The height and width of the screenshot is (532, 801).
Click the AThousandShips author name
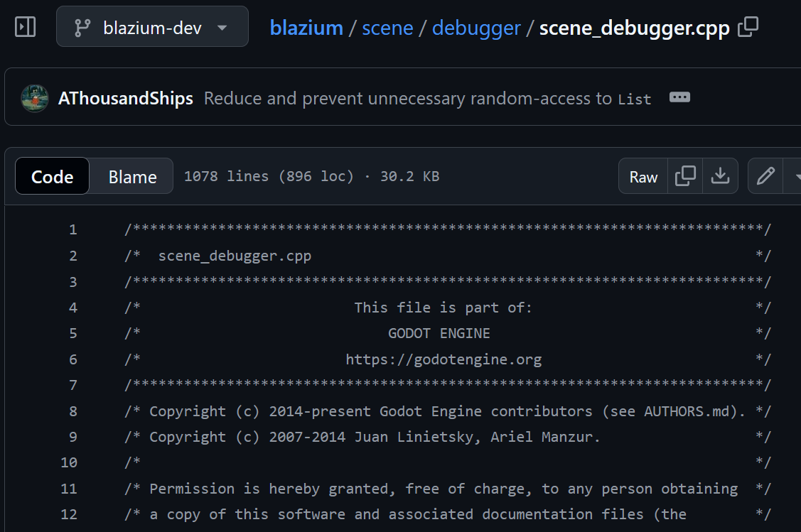126,98
